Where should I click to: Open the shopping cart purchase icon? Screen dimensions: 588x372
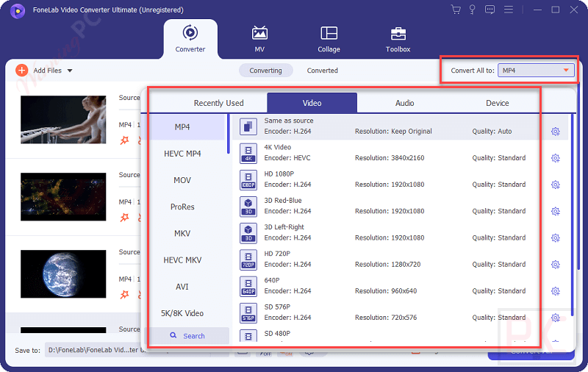(x=456, y=10)
